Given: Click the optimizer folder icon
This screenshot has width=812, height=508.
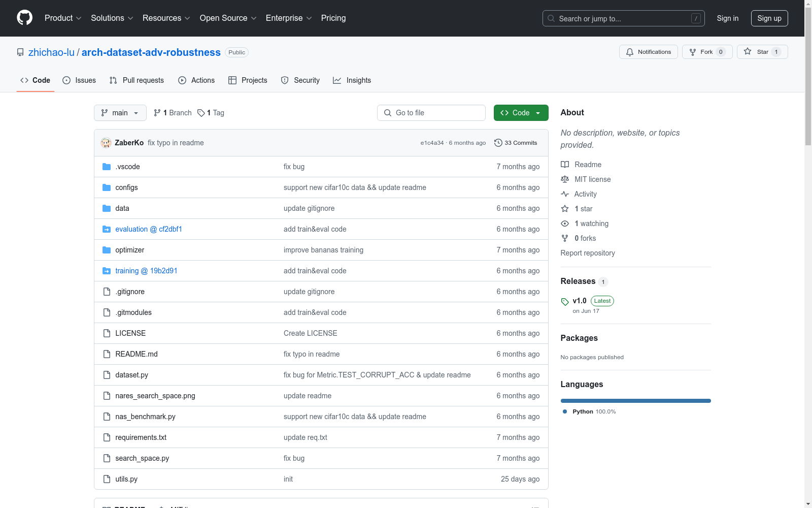Looking at the screenshot, I should (x=107, y=250).
